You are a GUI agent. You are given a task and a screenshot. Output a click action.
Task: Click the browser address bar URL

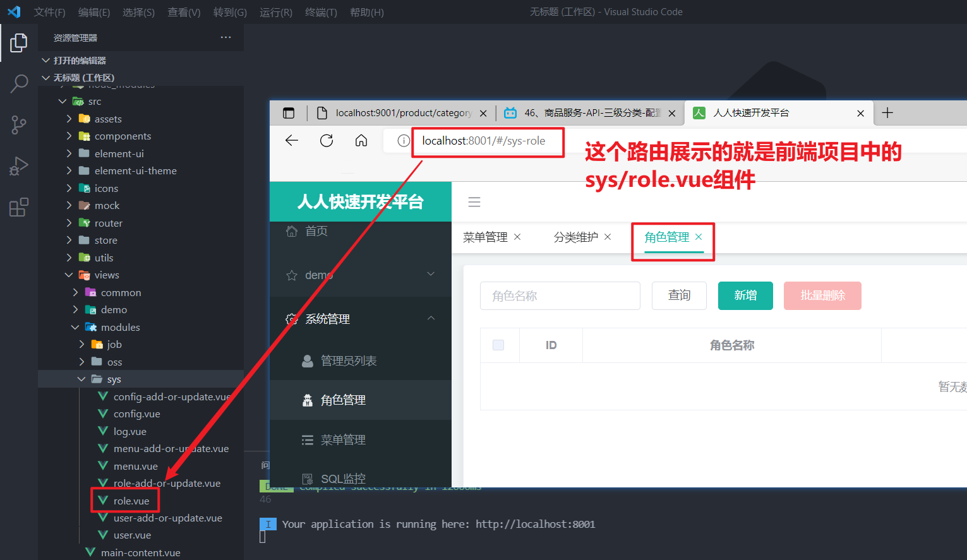pos(484,141)
